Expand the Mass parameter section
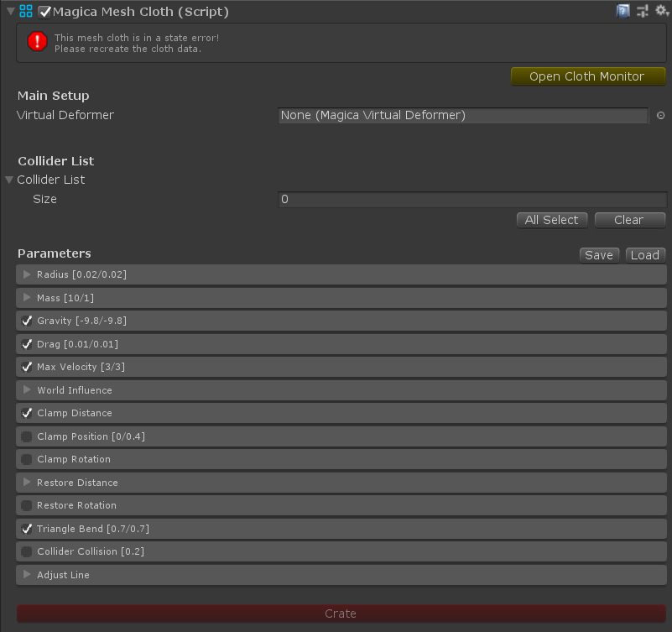 click(27, 298)
